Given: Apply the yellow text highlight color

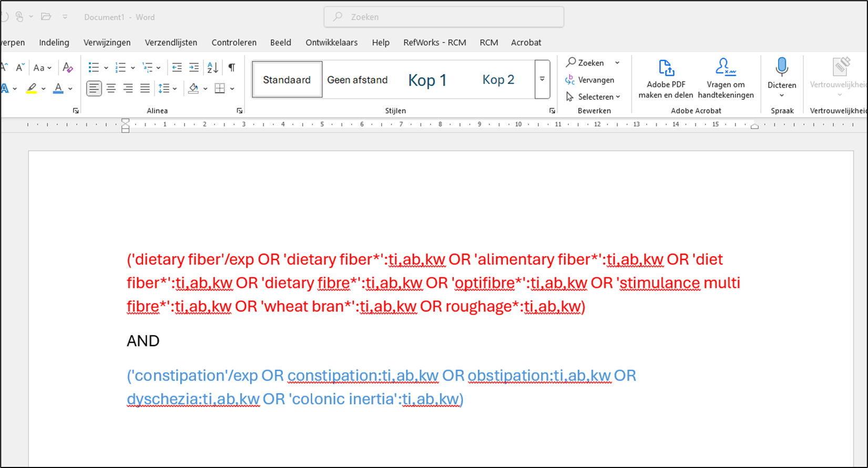Looking at the screenshot, I should coord(32,88).
